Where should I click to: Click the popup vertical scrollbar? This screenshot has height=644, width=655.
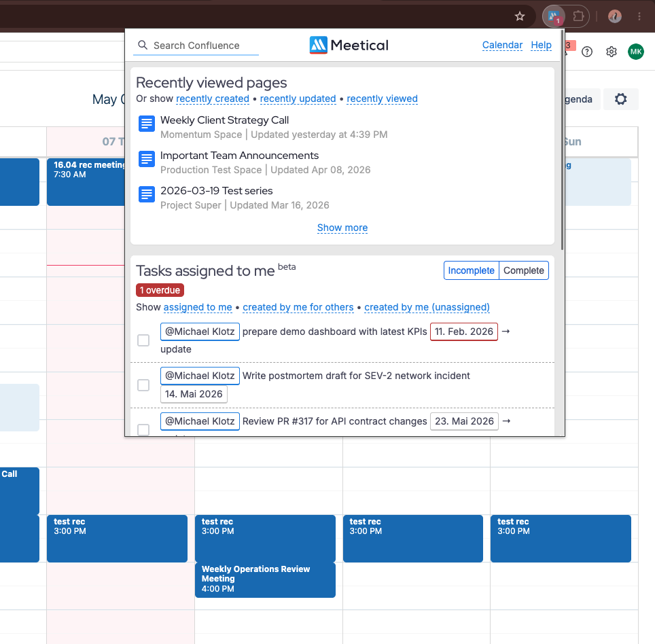coord(562,140)
